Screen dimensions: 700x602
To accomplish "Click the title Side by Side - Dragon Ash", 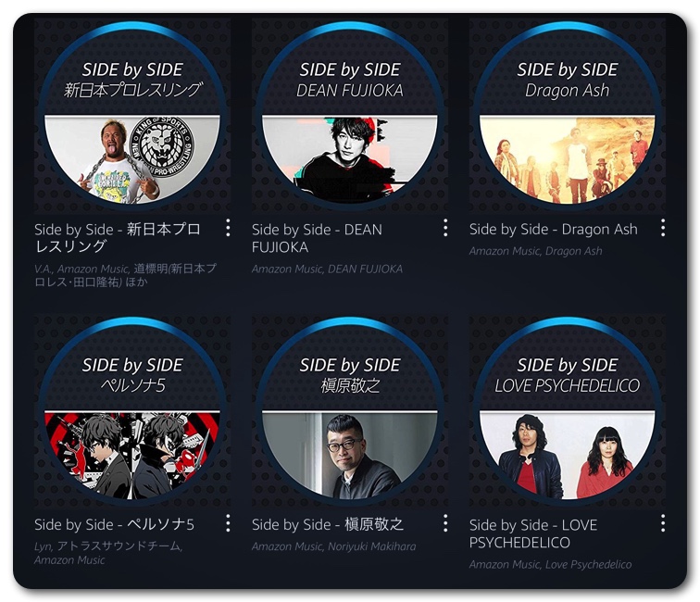I will (553, 229).
